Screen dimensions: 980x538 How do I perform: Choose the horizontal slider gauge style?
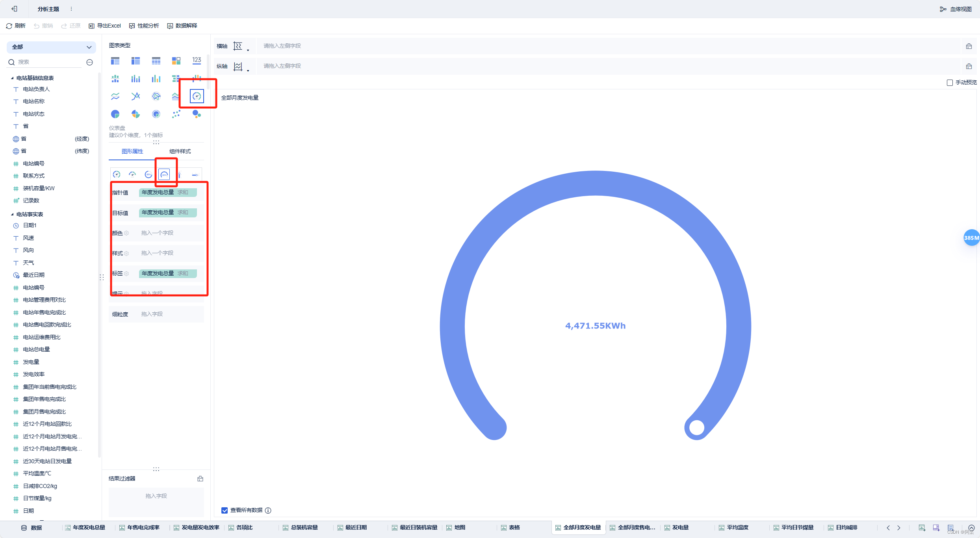[195, 174]
